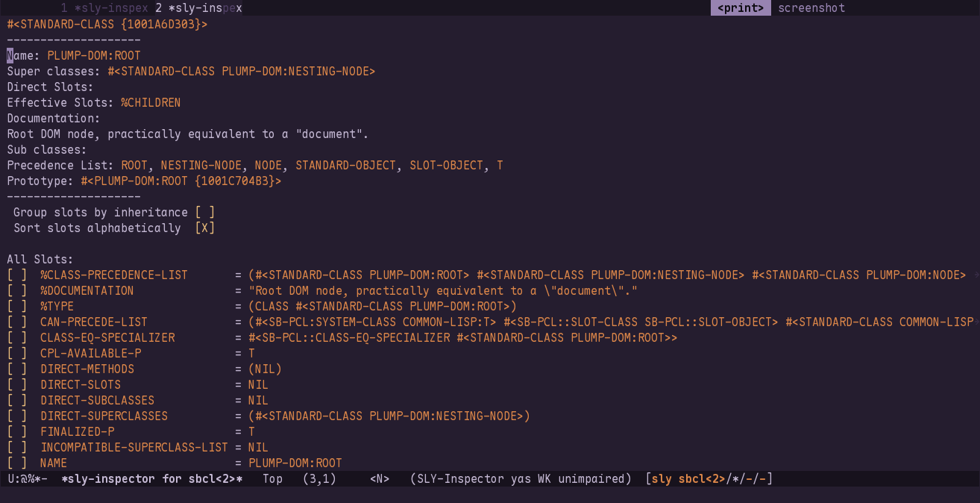Inspect the DIRECT-METHODS slot name
The image size is (980, 503).
coord(87,369)
